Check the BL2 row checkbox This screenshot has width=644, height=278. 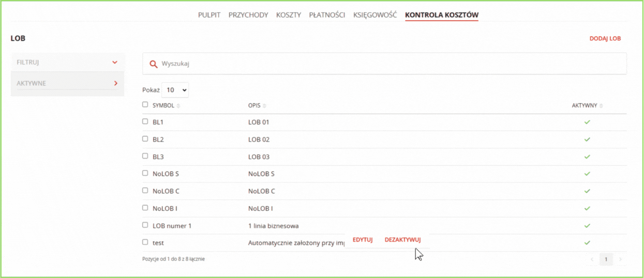145,138
